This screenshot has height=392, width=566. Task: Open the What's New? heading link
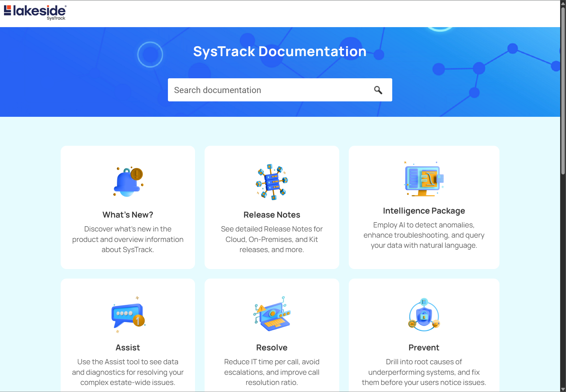(128, 215)
